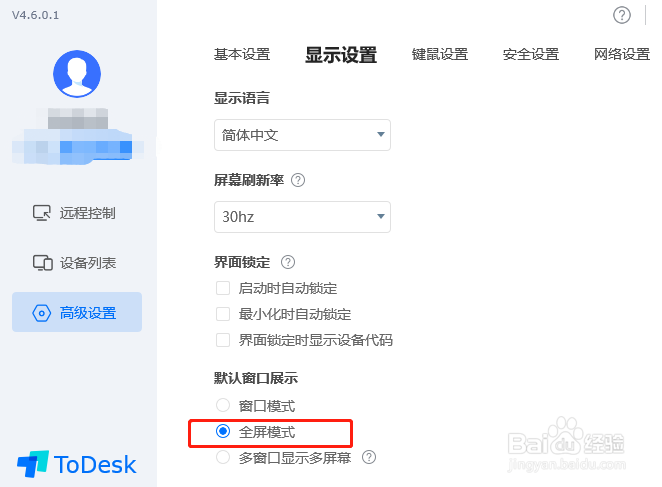Enable the 启动时自动锁定 checkbox

[x=223, y=288]
